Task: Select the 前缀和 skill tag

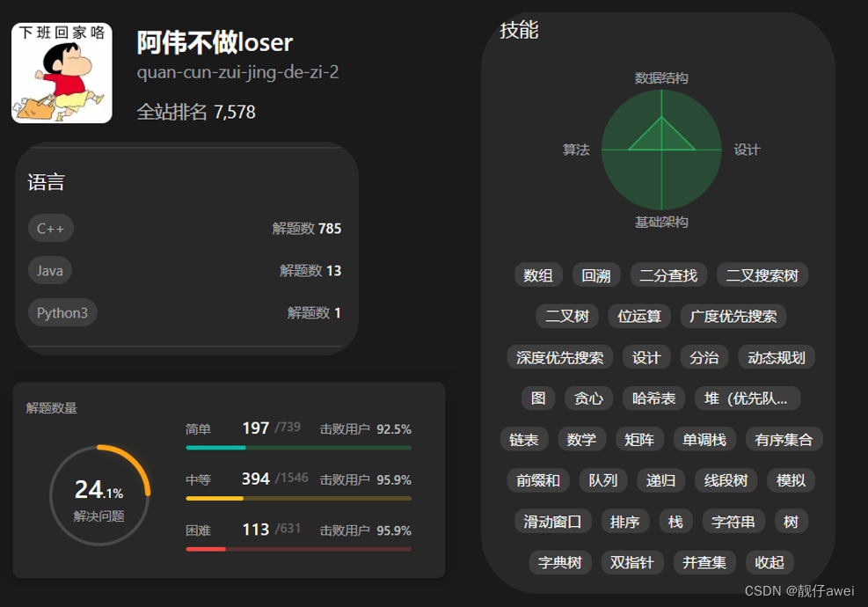Action: (538, 480)
